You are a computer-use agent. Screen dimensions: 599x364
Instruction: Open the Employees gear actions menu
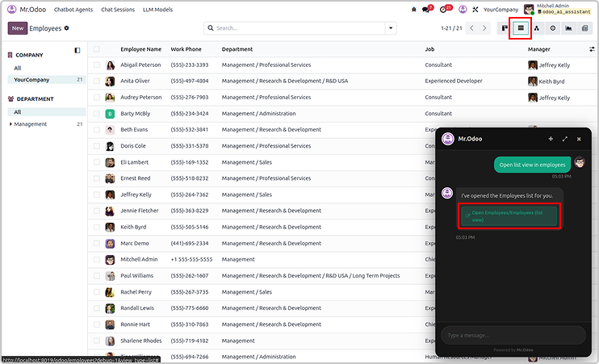pyautogui.click(x=67, y=28)
